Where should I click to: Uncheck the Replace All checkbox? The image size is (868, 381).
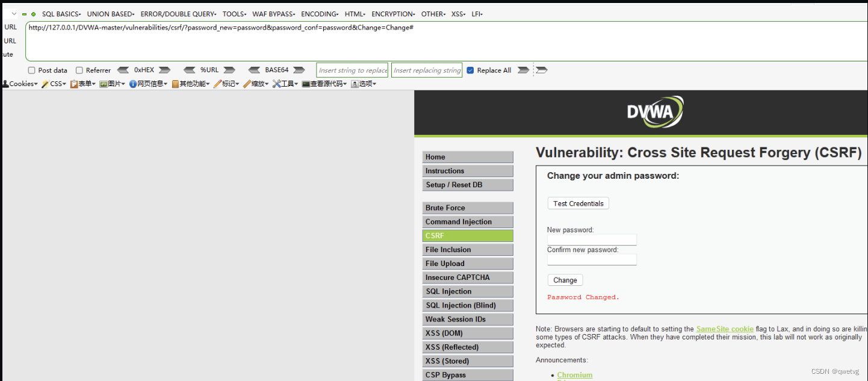click(x=471, y=70)
